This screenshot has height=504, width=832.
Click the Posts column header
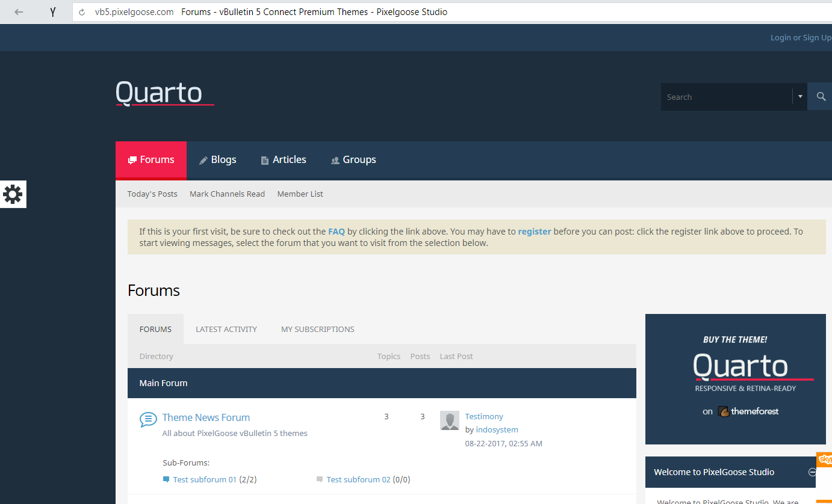(420, 356)
